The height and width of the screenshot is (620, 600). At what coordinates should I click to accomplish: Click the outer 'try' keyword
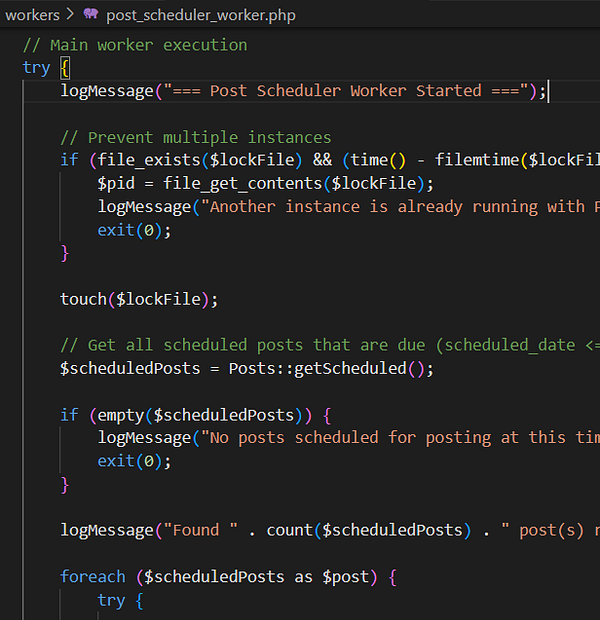pos(36,68)
